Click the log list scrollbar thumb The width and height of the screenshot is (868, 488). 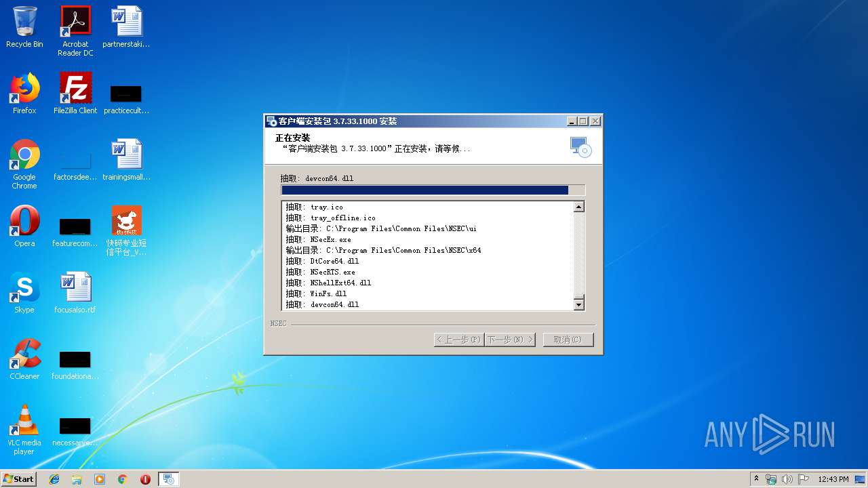[x=579, y=297]
